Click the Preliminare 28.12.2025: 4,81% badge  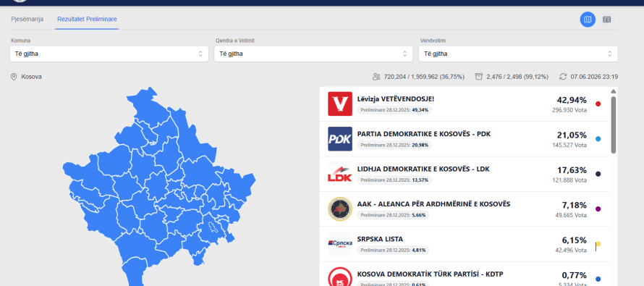tap(393, 250)
